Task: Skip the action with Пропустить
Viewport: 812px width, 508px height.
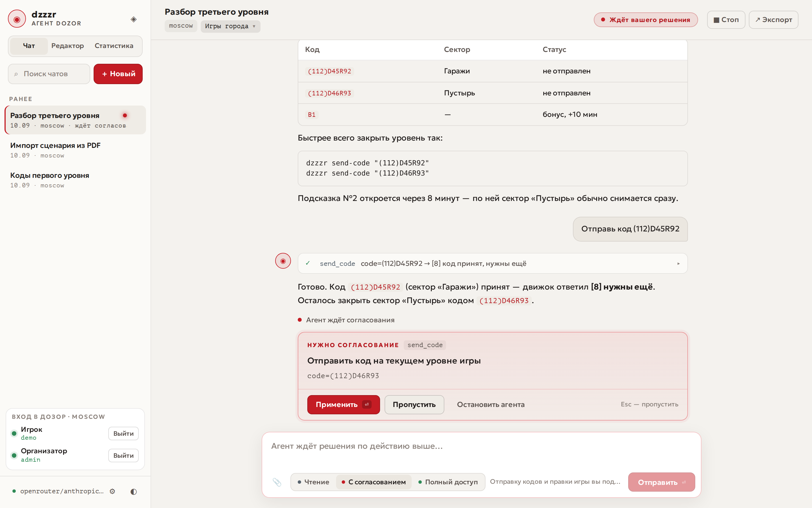Action: click(414, 404)
